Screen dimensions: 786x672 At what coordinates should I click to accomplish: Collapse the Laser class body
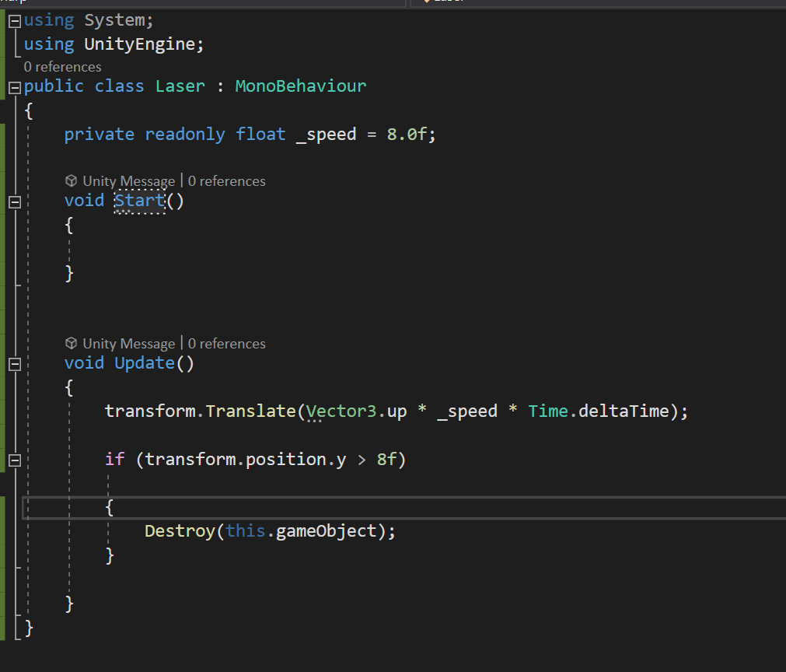pyautogui.click(x=13, y=86)
